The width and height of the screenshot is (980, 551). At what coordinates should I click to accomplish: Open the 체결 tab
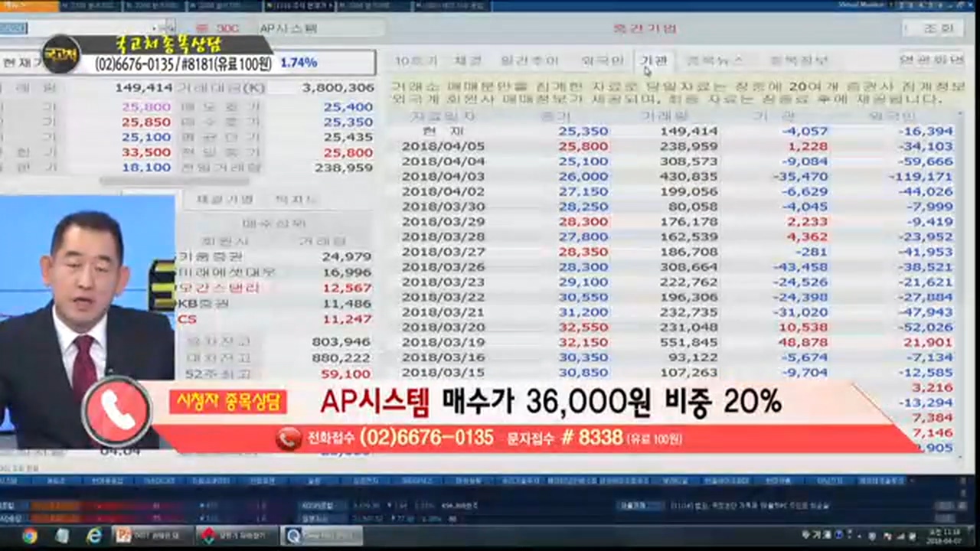pyautogui.click(x=467, y=60)
